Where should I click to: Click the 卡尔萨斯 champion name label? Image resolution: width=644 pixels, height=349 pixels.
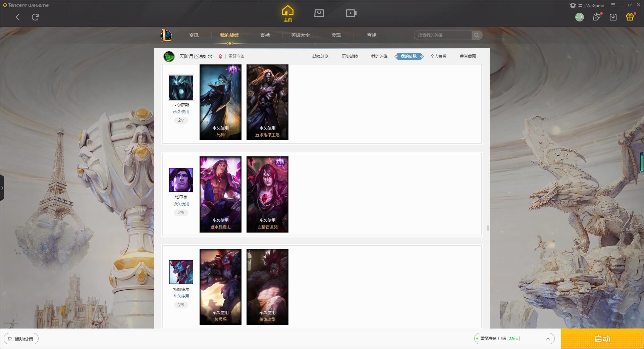(181, 105)
